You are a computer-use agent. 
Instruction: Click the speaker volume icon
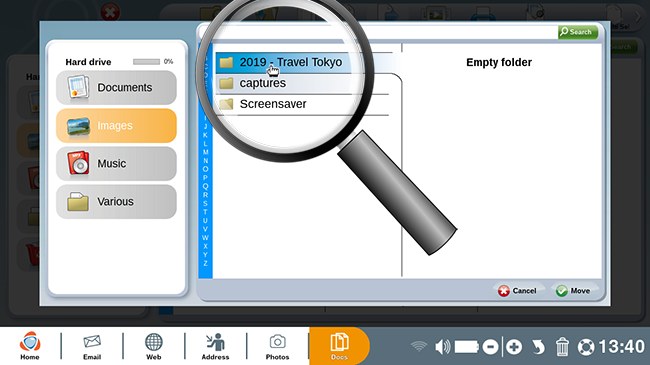pos(442,346)
